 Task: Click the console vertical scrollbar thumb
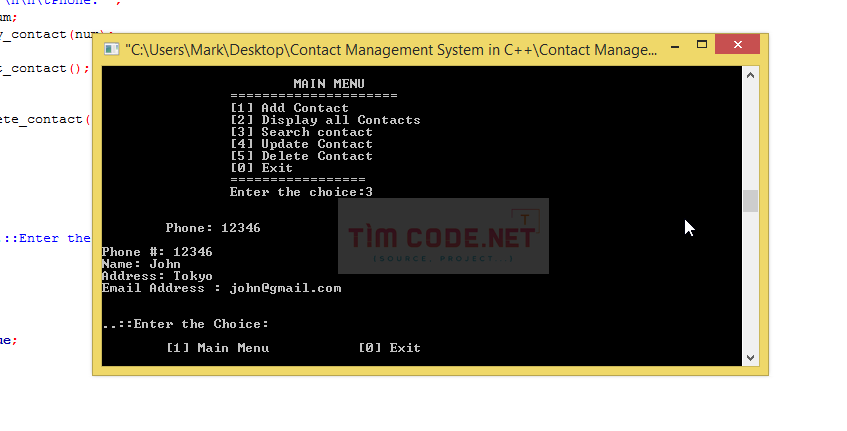750,201
